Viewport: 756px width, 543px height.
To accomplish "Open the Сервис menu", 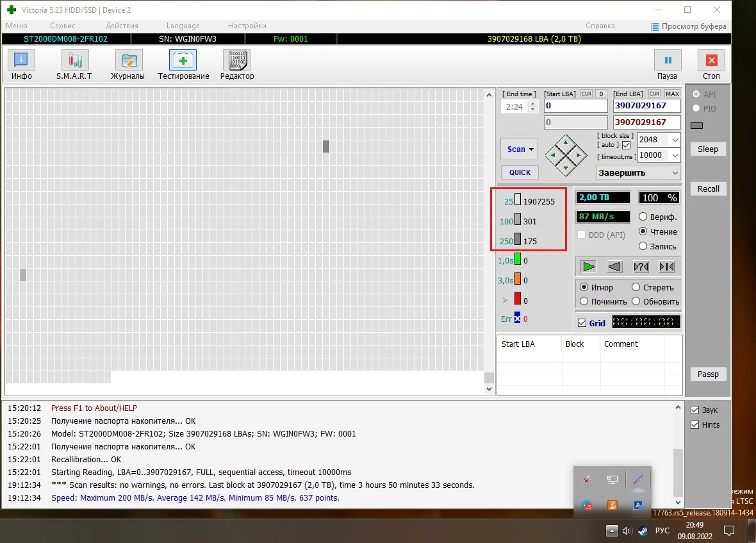I will point(62,26).
